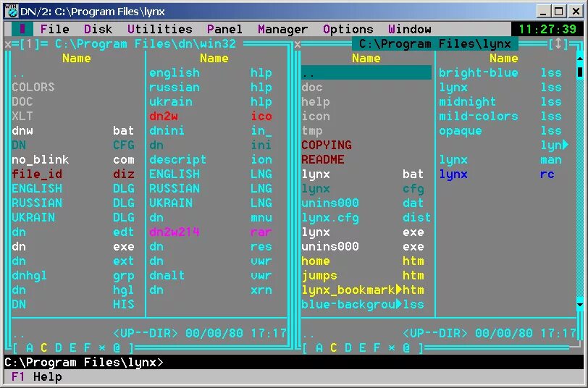Open the Manager menu

[x=282, y=29]
